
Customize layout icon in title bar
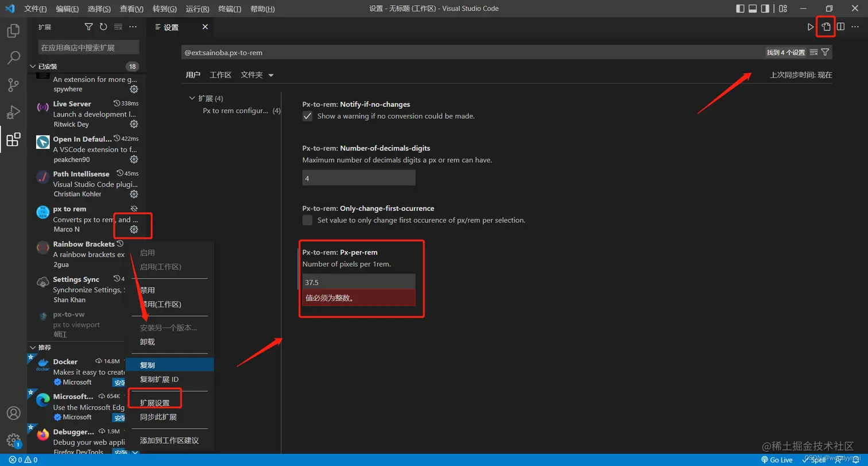(x=784, y=9)
